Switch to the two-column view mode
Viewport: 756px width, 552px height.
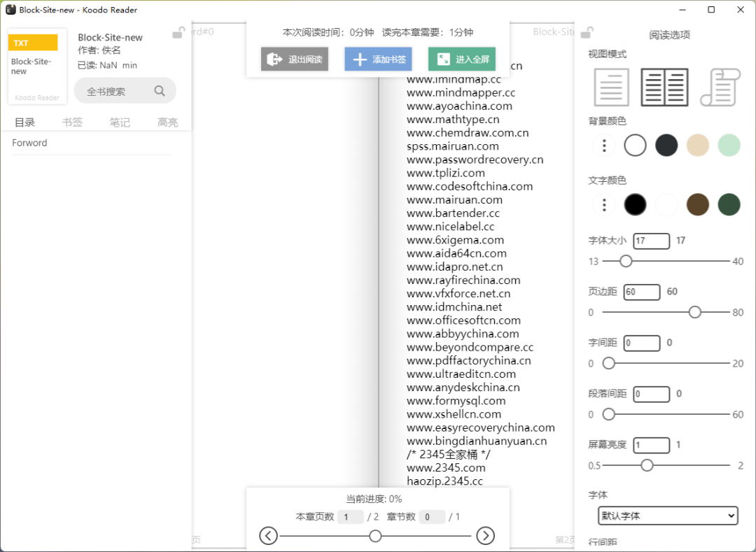coord(664,87)
